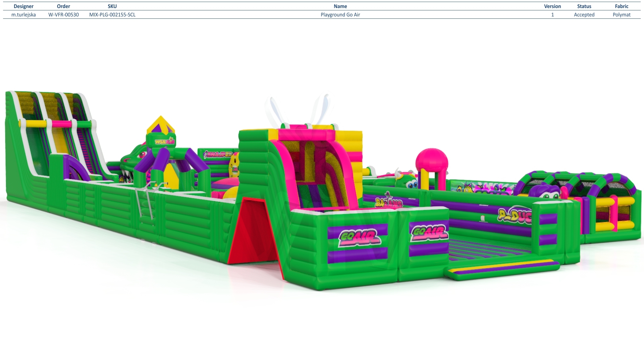Select the Polymat fabric cell

[x=622, y=15]
